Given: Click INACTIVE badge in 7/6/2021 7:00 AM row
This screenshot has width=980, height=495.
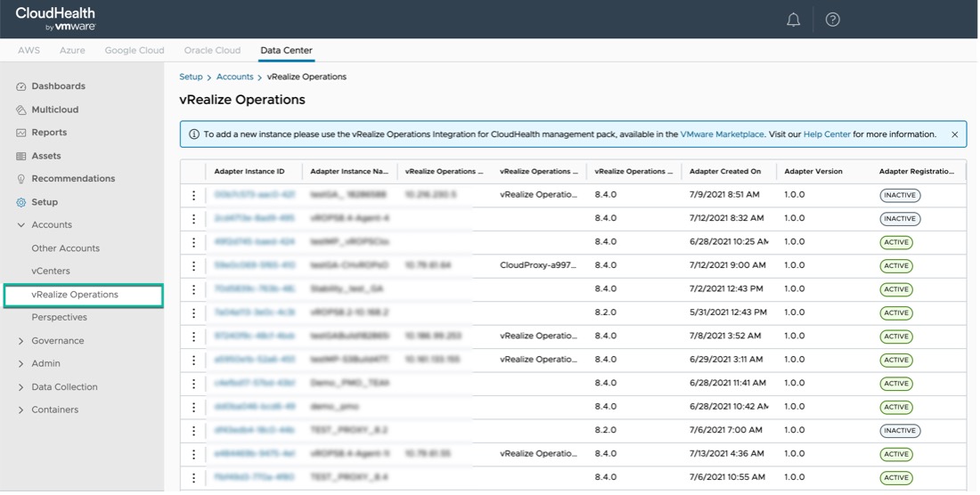Looking at the screenshot, I should click(900, 431).
